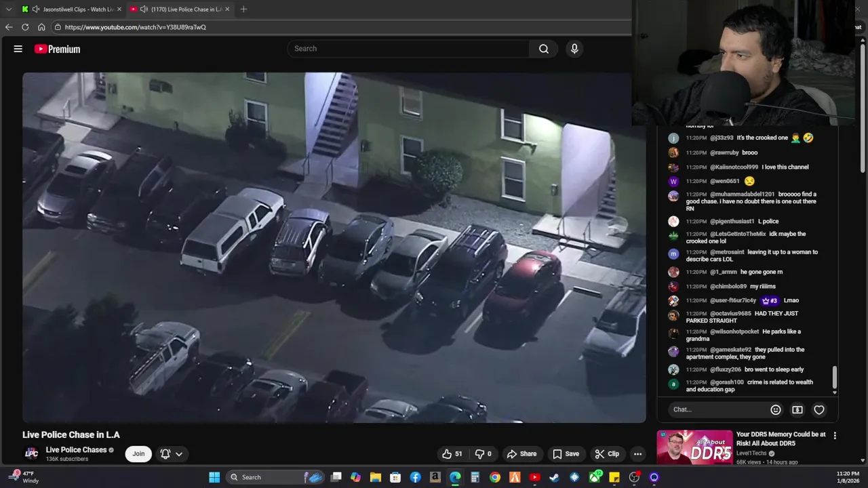This screenshot has width=868, height=488.
Task: Select the Live Police Chase in L.A tab
Action: click(x=181, y=9)
